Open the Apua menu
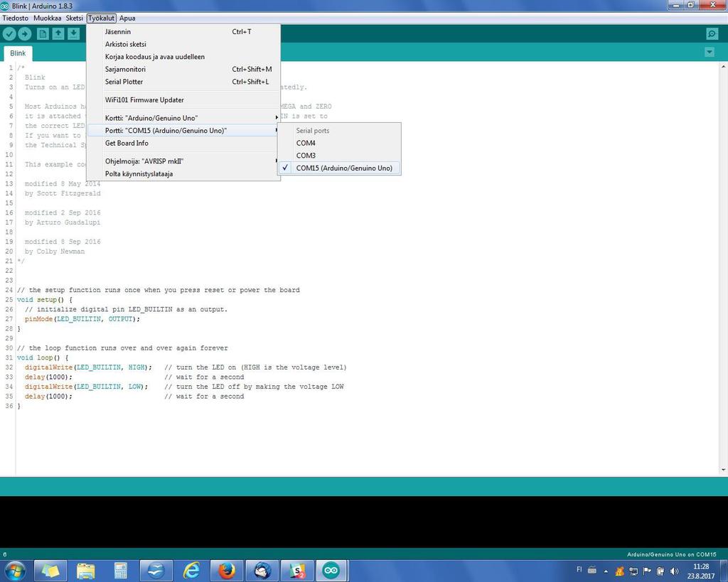728x582 pixels. (x=127, y=18)
